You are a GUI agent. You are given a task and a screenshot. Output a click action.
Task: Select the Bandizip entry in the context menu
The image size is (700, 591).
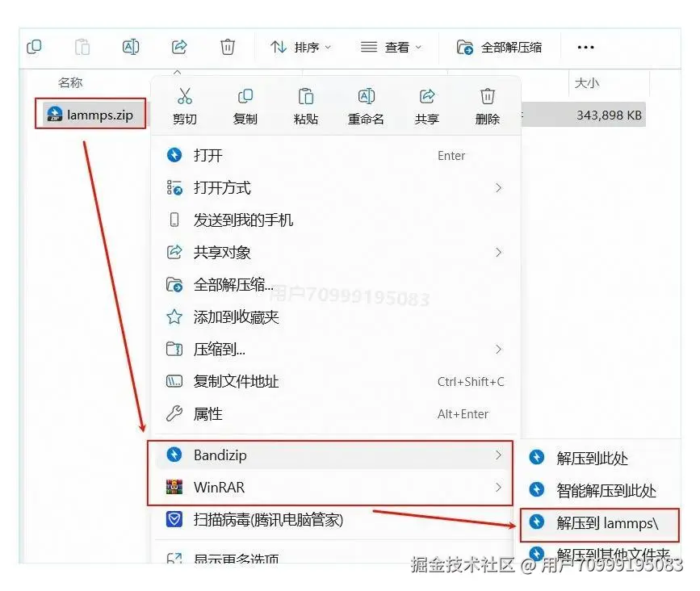[234, 455]
